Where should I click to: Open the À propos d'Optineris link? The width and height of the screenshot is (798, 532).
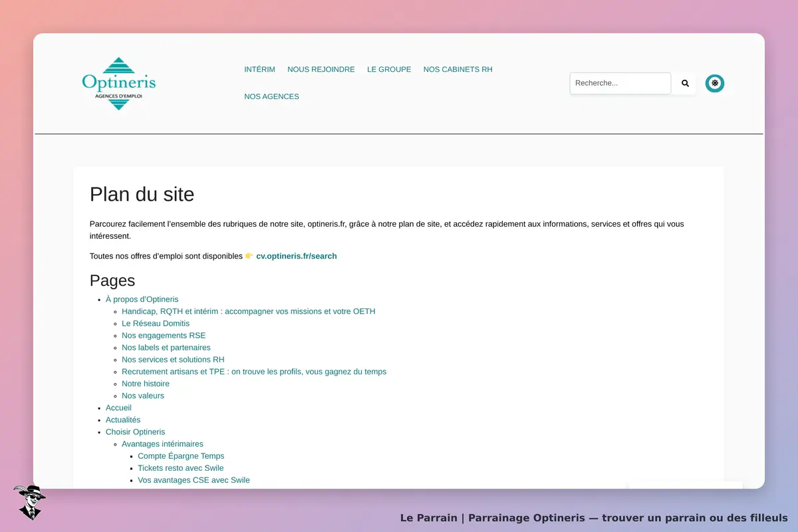click(142, 299)
